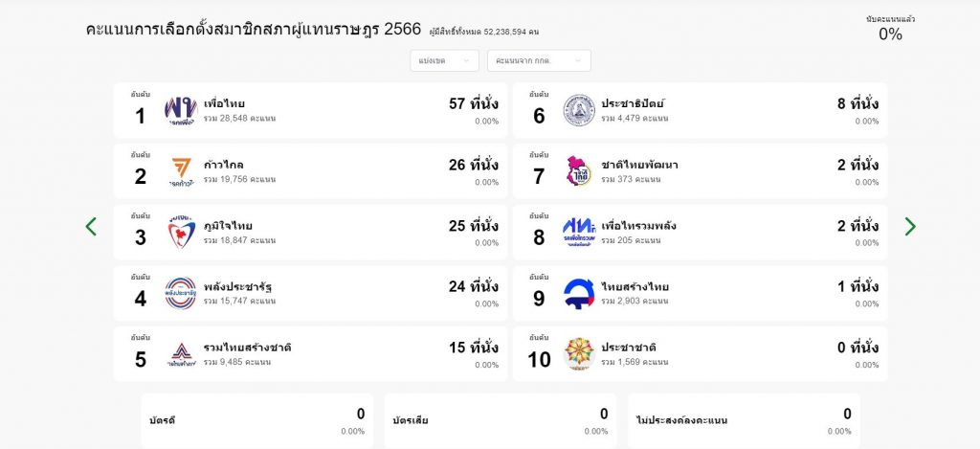Show next parties with right arrow
The width and height of the screenshot is (980, 449).
click(x=910, y=226)
